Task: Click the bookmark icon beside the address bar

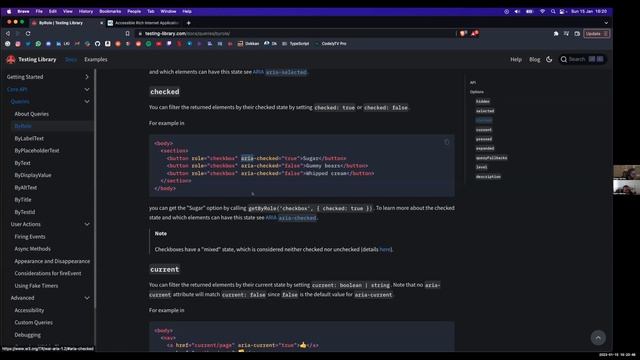Action: (127, 33)
